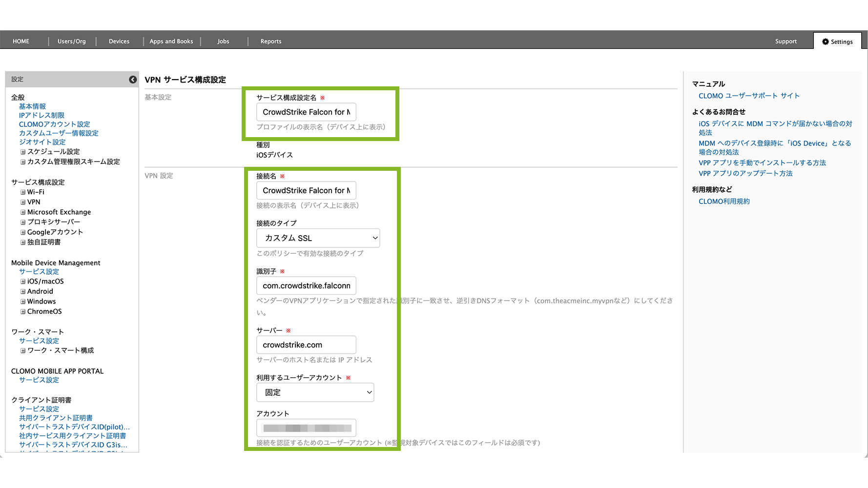Viewport: 868px width, 488px height.
Task: Expand the Wi-Fi tree node
Action: (x=23, y=192)
